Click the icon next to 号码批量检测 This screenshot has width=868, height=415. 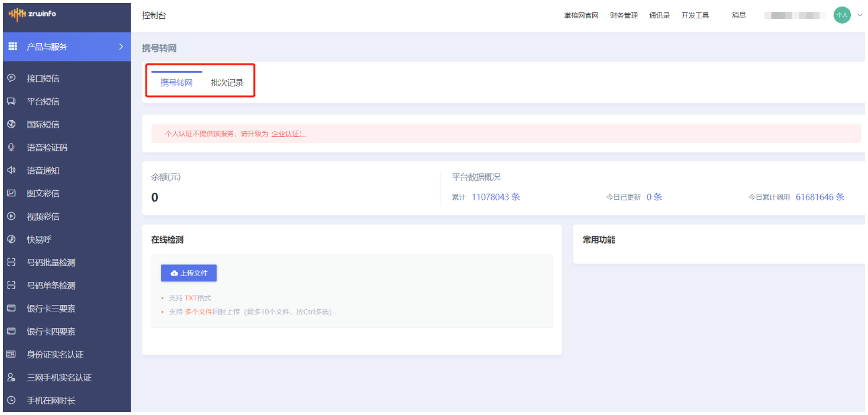click(x=11, y=262)
